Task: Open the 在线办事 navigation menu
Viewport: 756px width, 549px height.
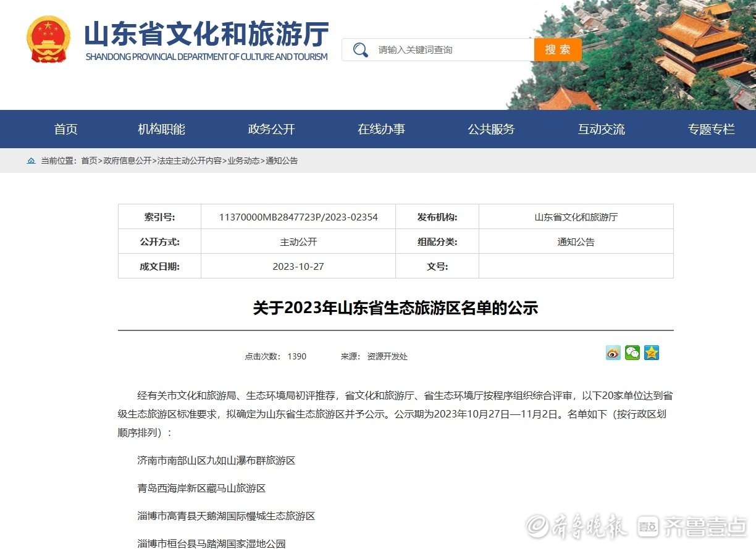Action: point(382,129)
